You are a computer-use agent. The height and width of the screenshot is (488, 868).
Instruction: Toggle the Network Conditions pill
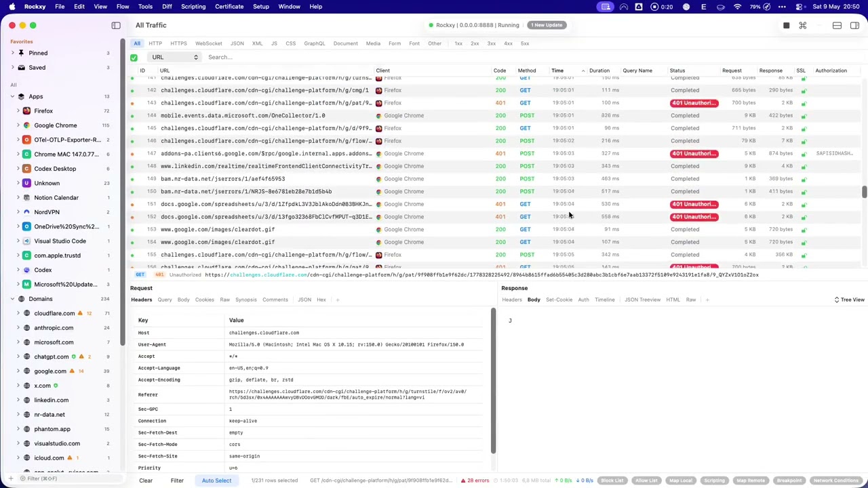[836, 481]
